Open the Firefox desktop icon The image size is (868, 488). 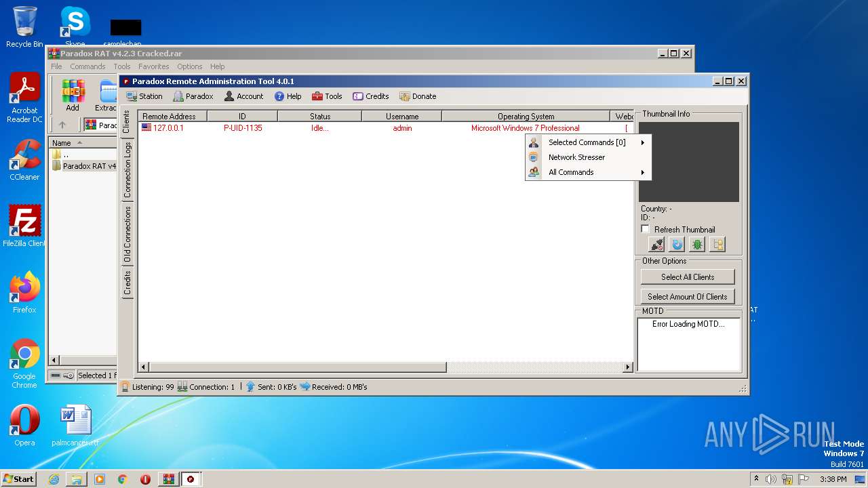pos(24,292)
